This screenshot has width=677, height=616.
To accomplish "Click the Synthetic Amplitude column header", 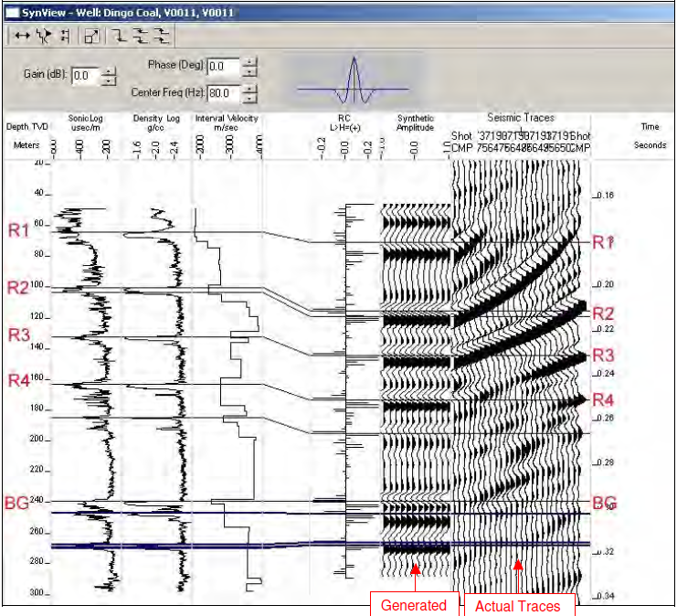I will click(x=416, y=123).
